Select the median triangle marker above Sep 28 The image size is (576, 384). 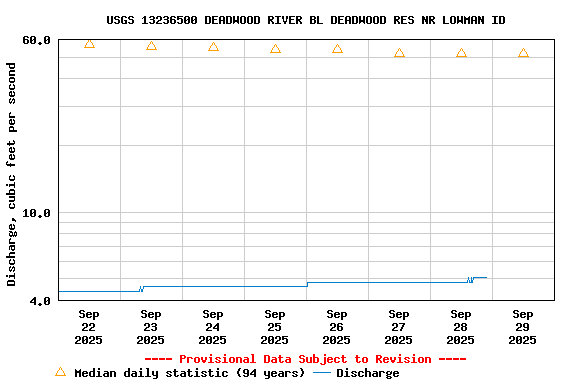tap(461, 53)
